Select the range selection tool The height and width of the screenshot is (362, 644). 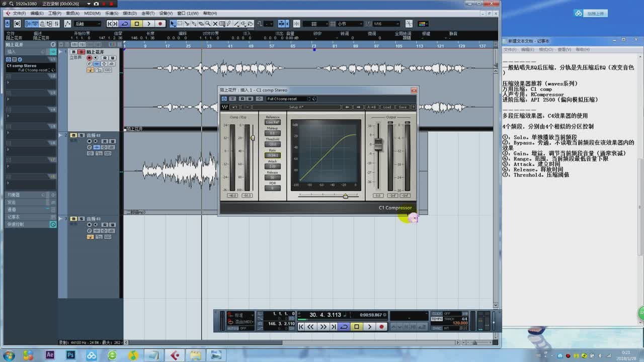pyautogui.click(x=180, y=24)
